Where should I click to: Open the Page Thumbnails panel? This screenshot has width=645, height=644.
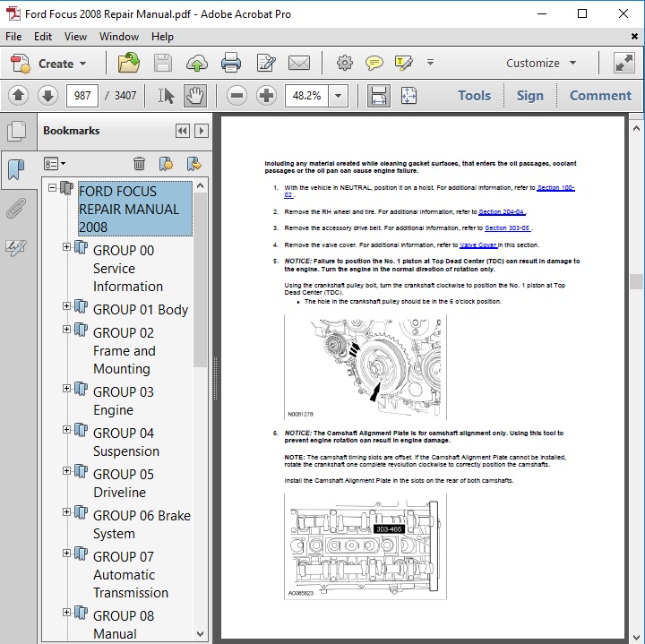coord(16,131)
